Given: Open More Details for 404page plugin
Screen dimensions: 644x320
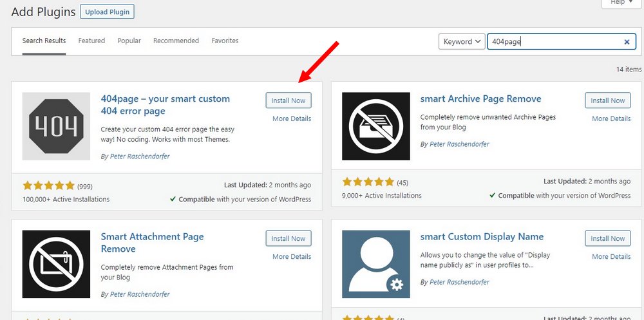Looking at the screenshot, I should (292, 118).
